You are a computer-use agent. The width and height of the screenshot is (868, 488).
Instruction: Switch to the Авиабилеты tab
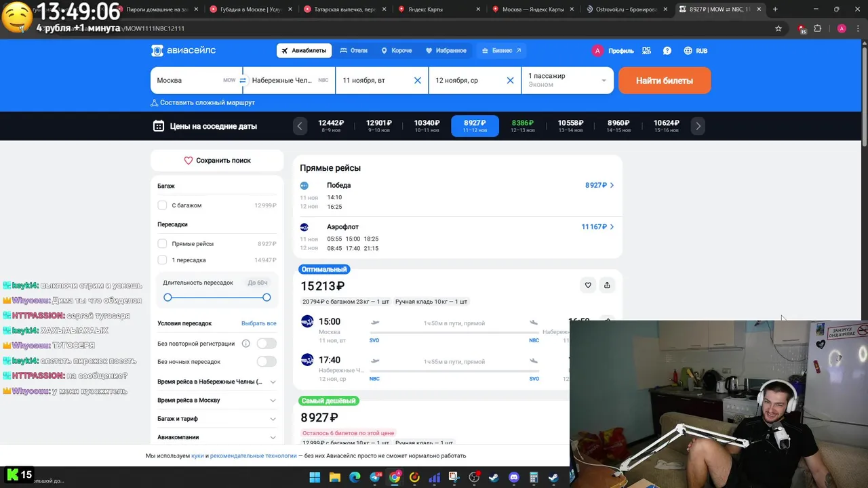(x=304, y=51)
